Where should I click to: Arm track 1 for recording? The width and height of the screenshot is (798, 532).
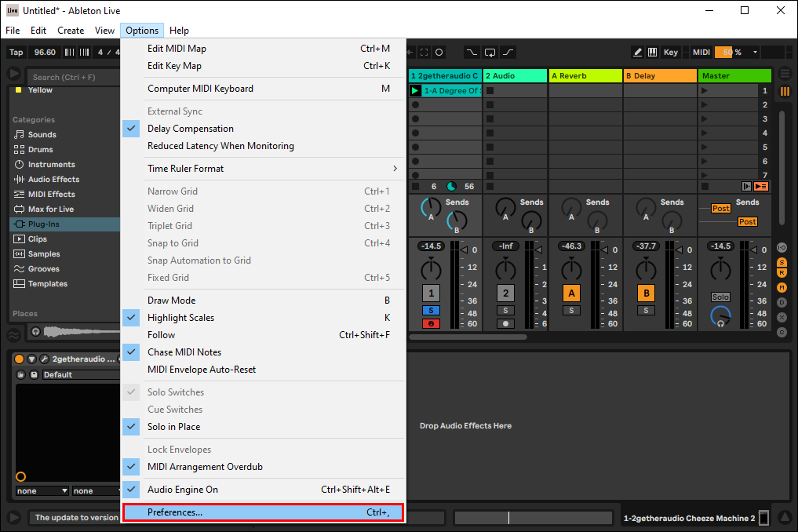[431, 324]
